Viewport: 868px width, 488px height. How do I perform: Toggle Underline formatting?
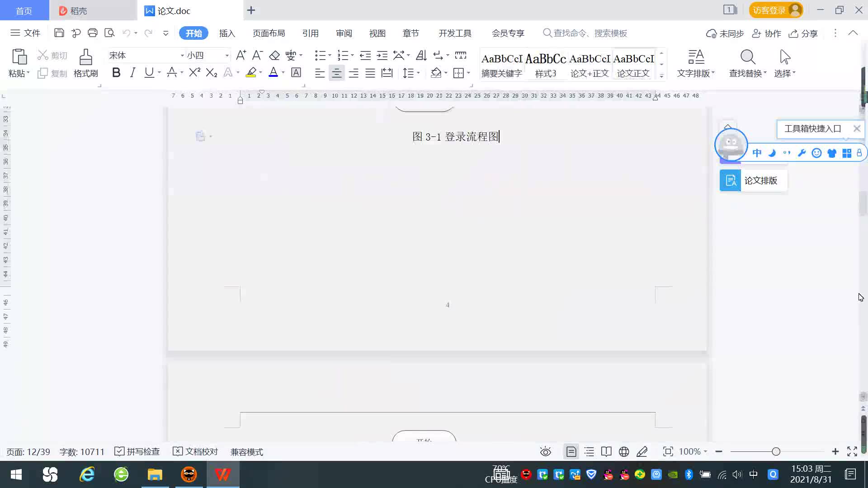(x=149, y=72)
